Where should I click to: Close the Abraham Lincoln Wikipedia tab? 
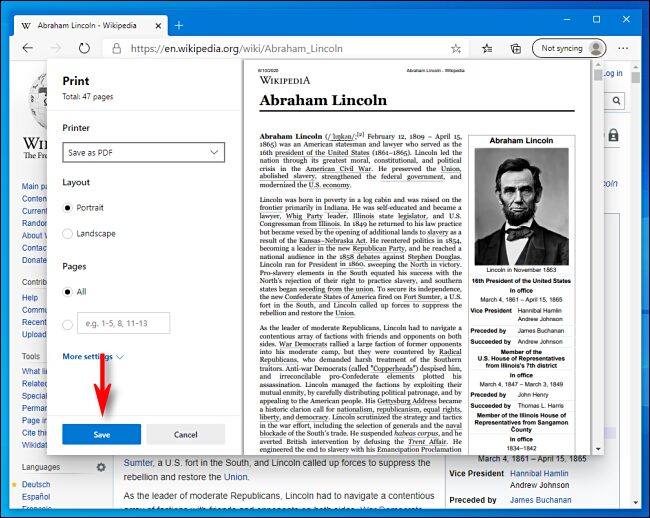click(158, 26)
